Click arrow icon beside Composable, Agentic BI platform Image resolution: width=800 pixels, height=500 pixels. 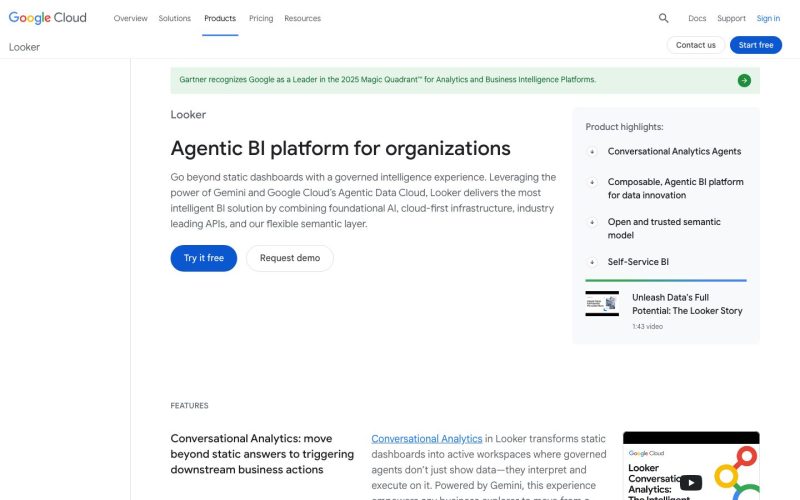pyautogui.click(x=592, y=182)
